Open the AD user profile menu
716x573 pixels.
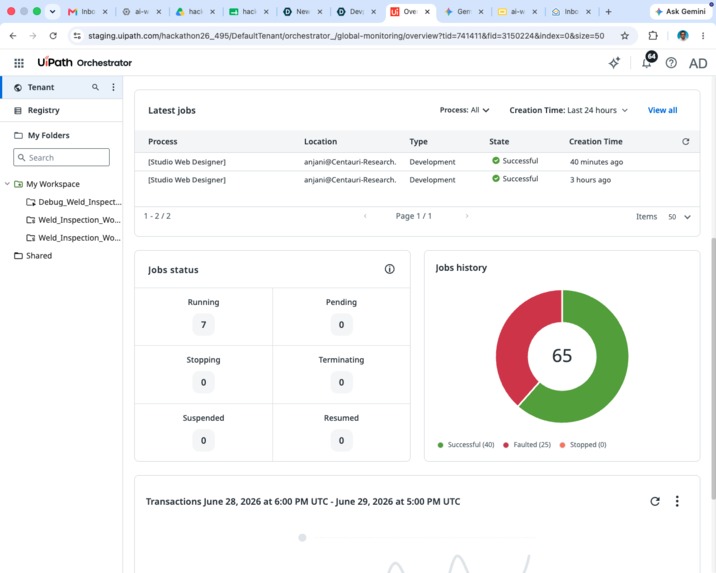(698, 63)
